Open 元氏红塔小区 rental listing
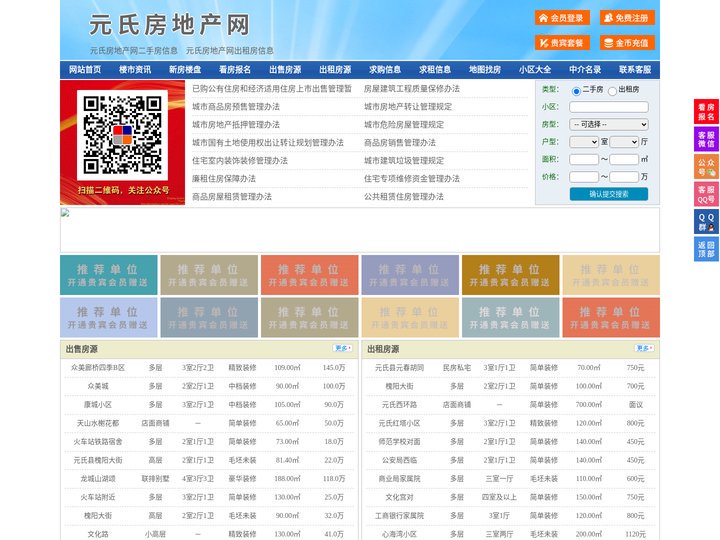 pyautogui.click(x=399, y=423)
